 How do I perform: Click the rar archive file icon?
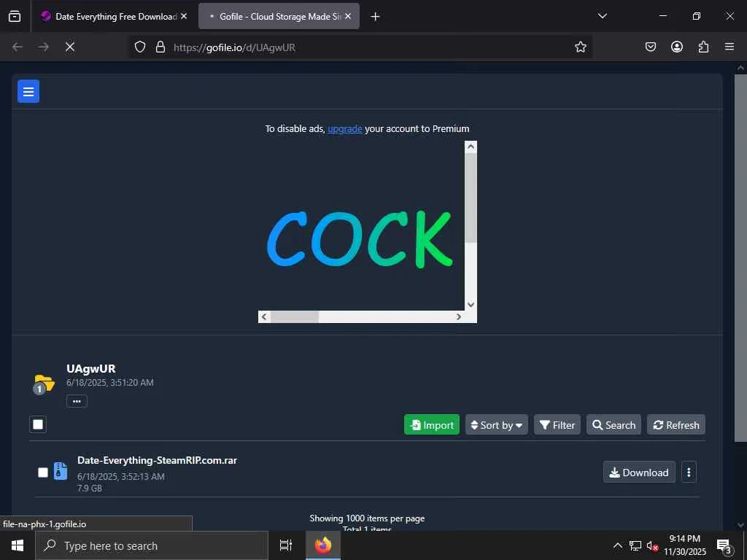(x=60, y=471)
